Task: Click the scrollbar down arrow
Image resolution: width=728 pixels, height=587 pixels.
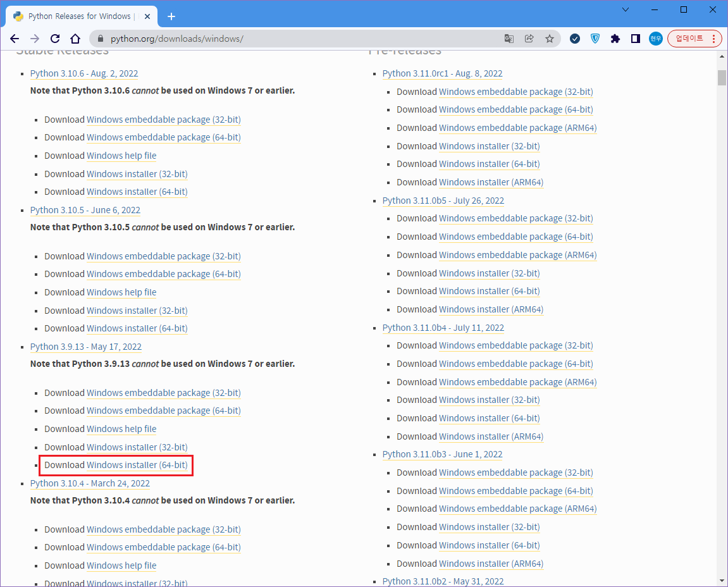Action: (722, 581)
